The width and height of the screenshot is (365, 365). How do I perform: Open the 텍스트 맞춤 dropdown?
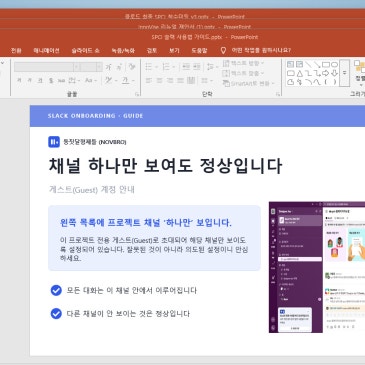pyautogui.click(x=243, y=73)
